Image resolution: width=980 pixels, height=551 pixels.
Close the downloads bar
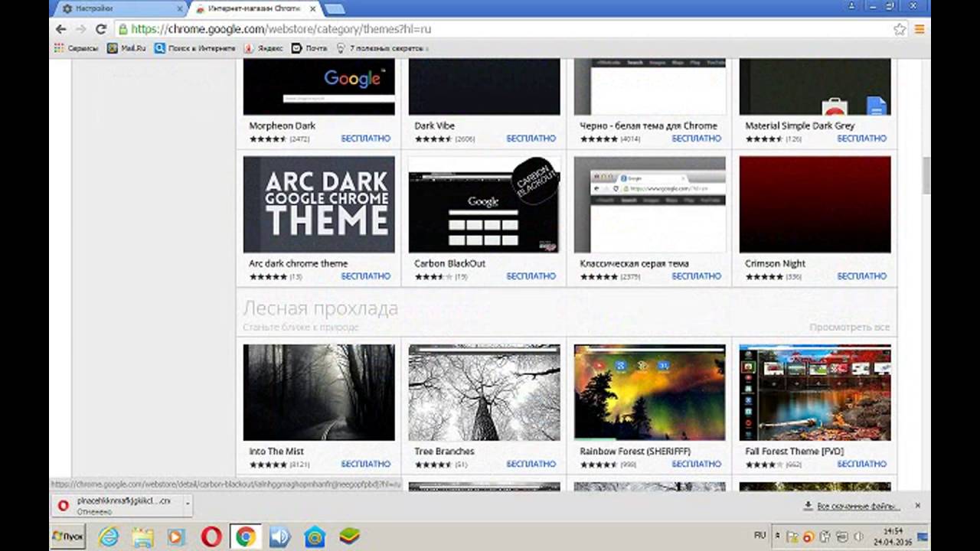[917, 506]
